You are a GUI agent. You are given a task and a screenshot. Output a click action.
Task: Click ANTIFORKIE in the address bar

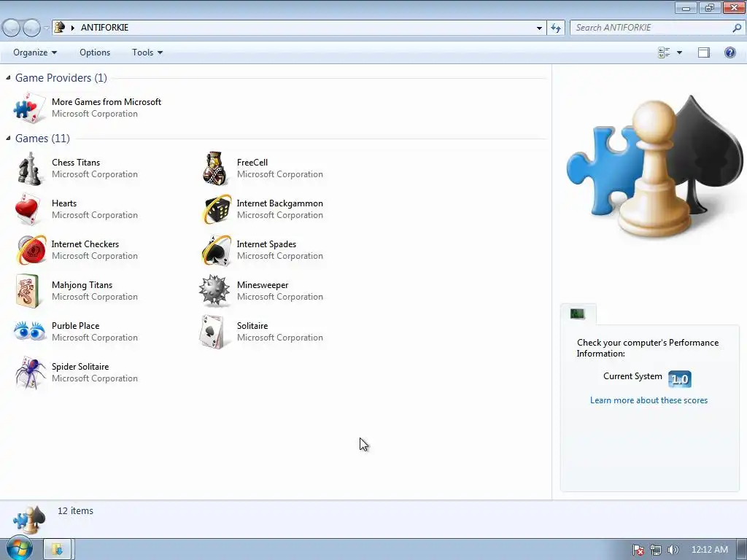pos(104,28)
